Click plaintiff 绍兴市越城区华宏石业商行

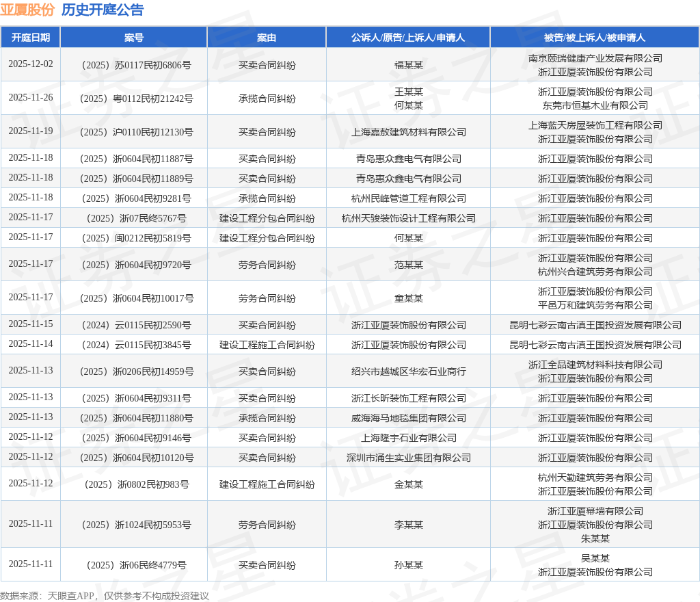tap(409, 371)
